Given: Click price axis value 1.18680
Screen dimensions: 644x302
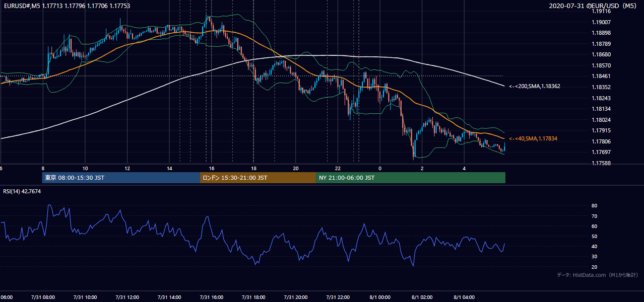Looking at the screenshot, I should (601, 54).
